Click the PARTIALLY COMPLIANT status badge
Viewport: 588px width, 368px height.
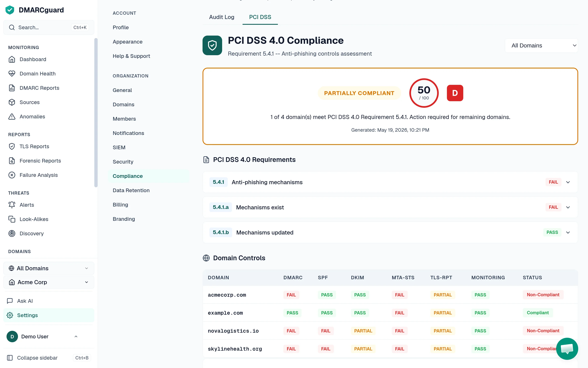coord(359,93)
